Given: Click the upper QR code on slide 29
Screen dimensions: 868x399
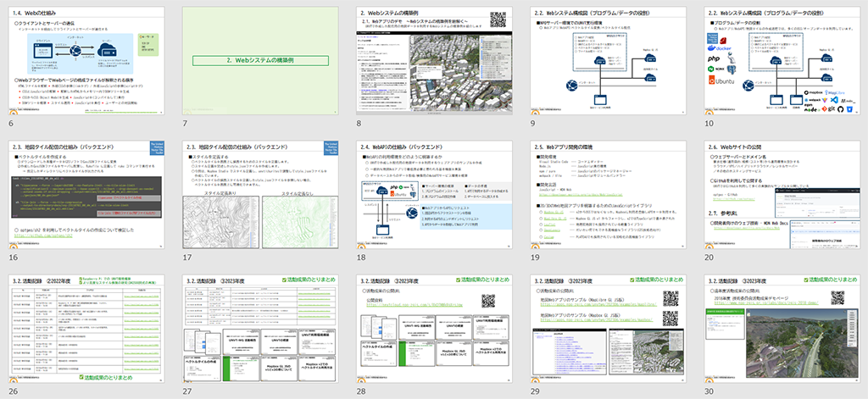Looking at the screenshot, I should pos(671,298).
